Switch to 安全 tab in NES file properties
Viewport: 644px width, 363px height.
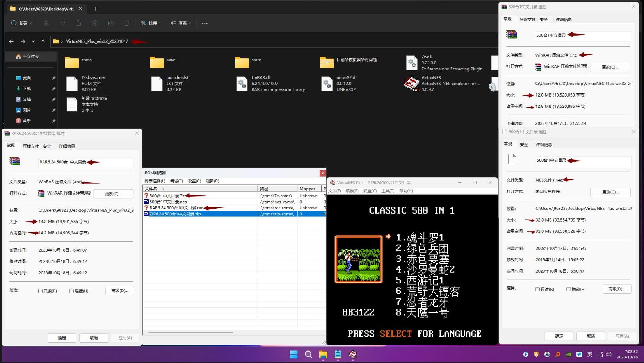point(524,145)
